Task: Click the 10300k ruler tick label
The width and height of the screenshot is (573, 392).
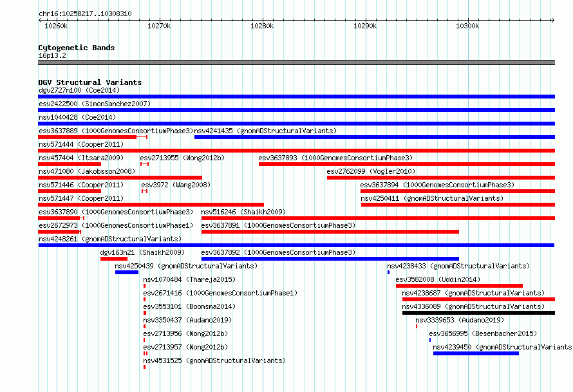Action: 467,26
